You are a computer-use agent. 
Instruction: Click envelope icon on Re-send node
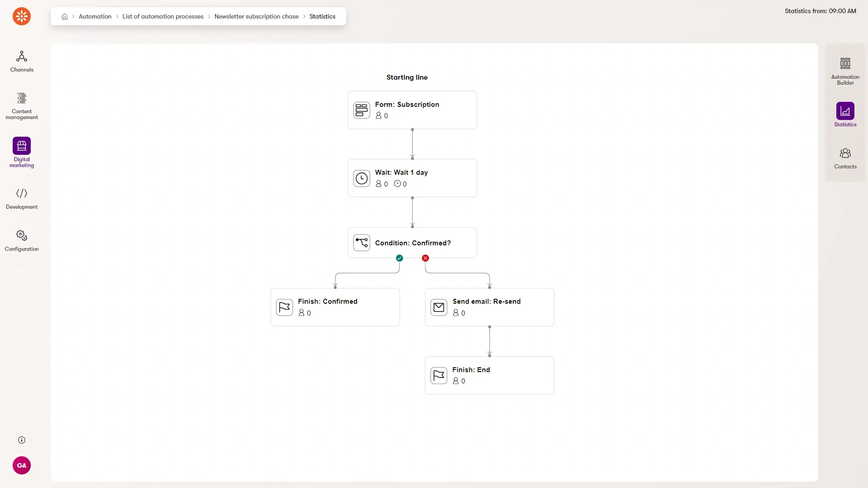click(x=439, y=307)
